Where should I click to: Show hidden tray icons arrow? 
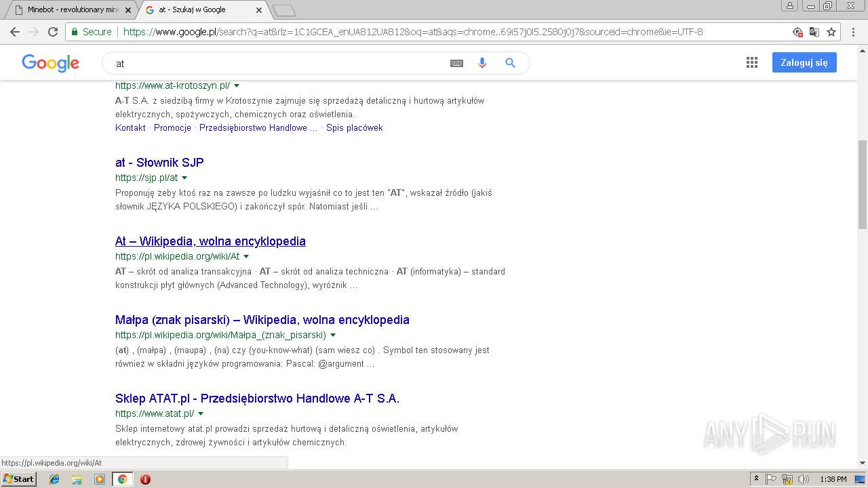pyautogui.click(x=756, y=479)
